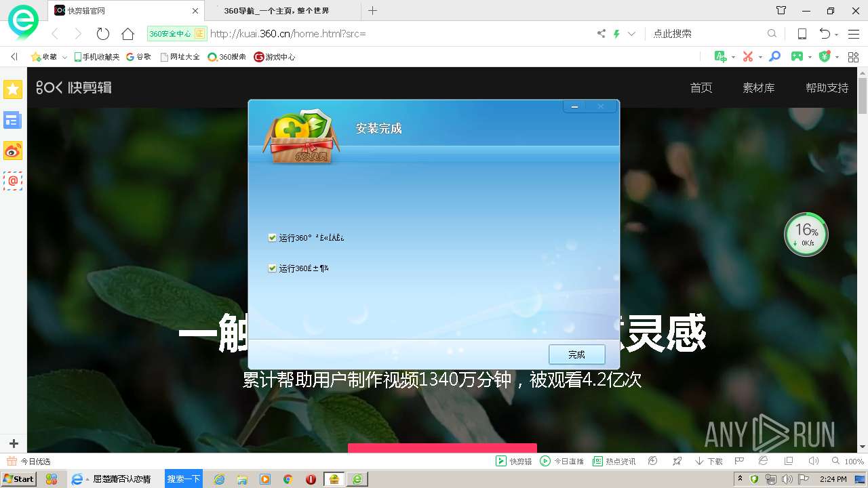Add sidebar app with plus icon
Viewport: 868px width, 488px height.
click(13, 444)
